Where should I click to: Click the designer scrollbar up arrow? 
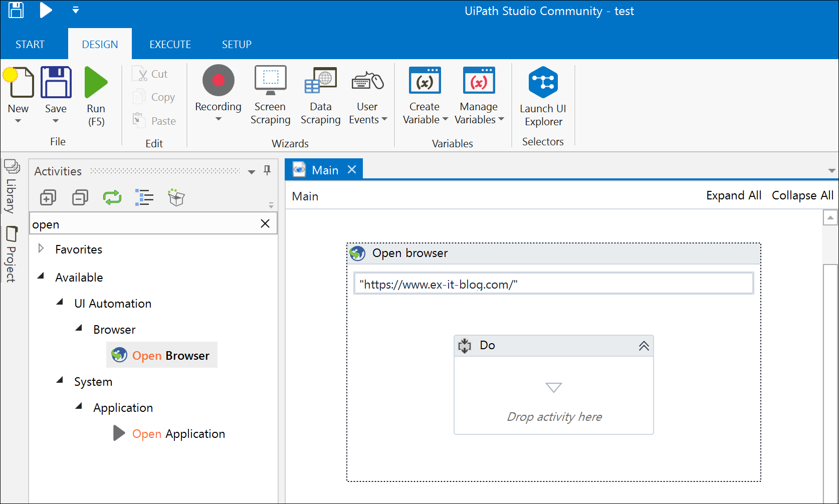(830, 218)
